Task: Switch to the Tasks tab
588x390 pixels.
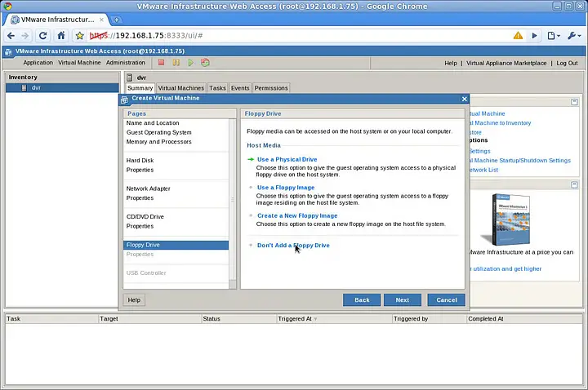Action: (217, 88)
